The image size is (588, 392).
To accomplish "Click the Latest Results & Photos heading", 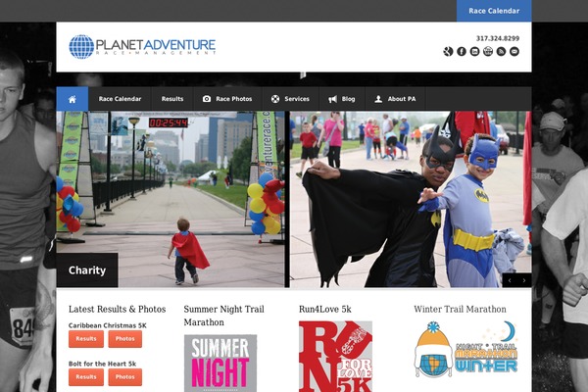I will pyautogui.click(x=117, y=310).
